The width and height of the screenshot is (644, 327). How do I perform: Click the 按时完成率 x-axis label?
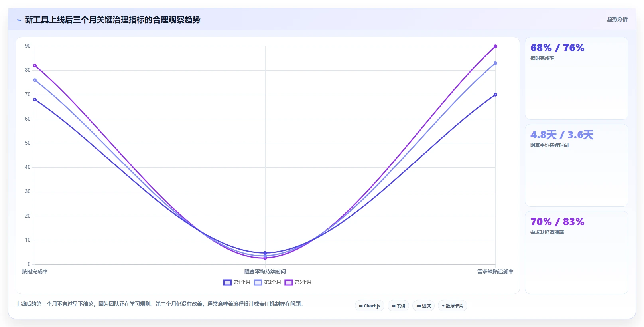35,272
